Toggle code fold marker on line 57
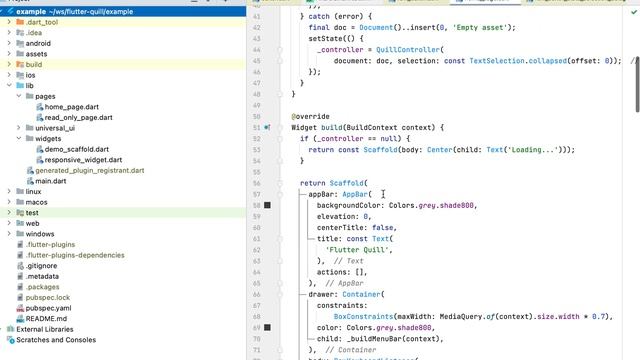The height and width of the screenshot is (360, 640). click(280, 194)
